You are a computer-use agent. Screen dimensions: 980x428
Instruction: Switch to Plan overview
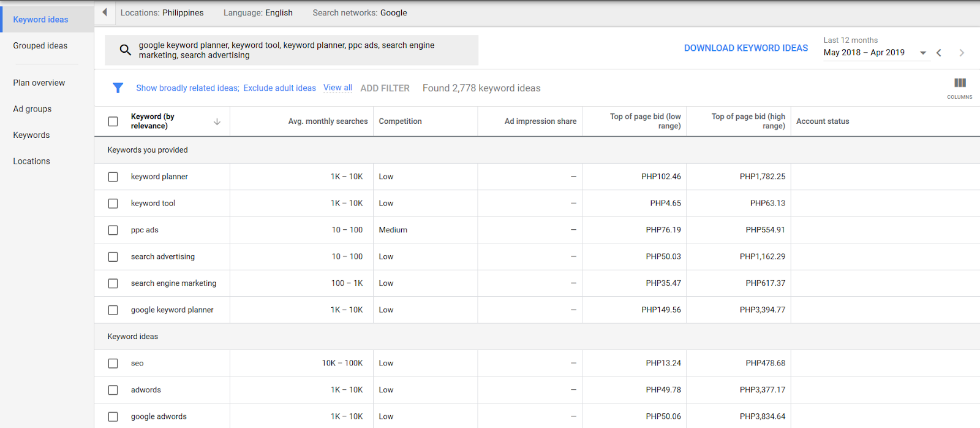coord(39,83)
